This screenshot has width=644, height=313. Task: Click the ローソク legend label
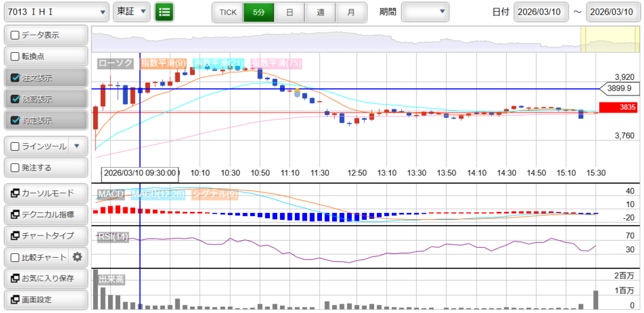pyautogui.click(x=115, y=63)
